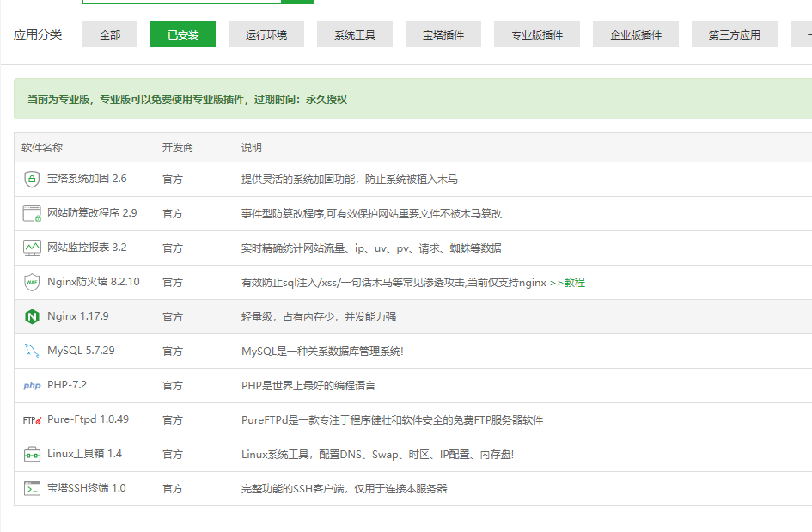This screenshot has height=532, width=812.
Task: Click the 宝塔系统加固 shield lock icon
Action: pyautogui.click(x=32, y=179)
